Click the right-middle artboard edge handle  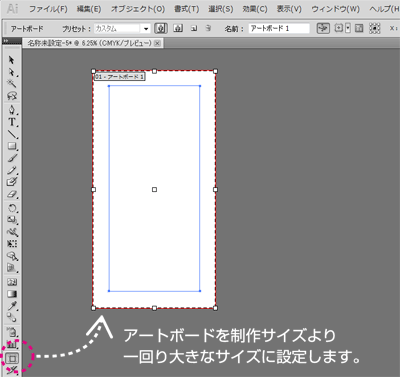(x=215, y=190)
